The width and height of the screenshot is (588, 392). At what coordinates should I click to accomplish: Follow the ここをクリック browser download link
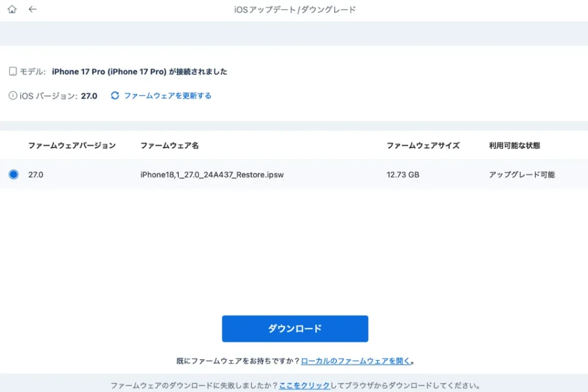click(x=304, y=385)
